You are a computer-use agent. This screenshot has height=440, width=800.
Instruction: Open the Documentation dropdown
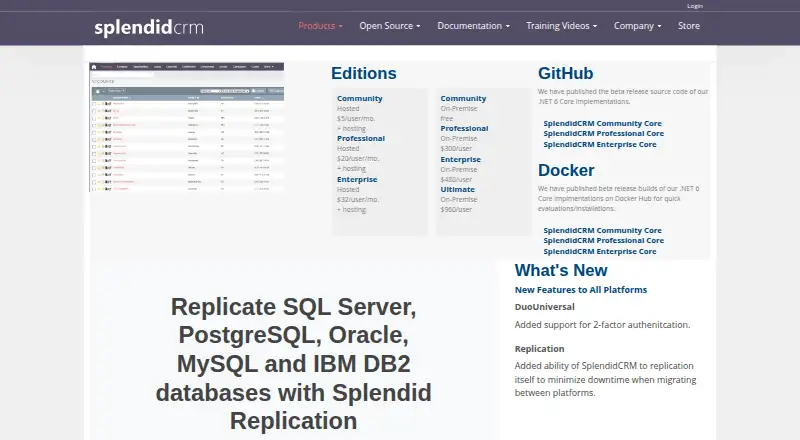coord(473,26)
